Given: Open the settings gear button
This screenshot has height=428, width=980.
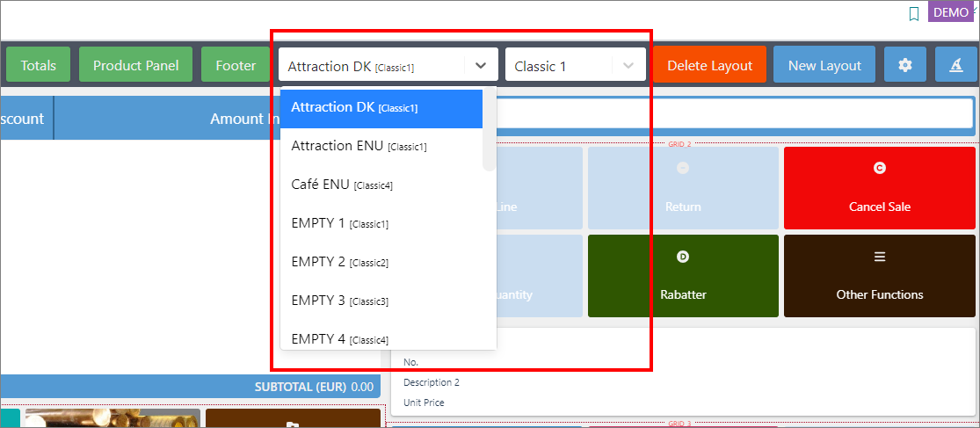Looking at the screenshot, I should 905,64.
